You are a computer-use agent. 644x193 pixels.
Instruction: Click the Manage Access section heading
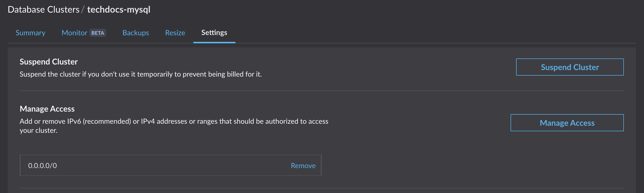coord(47,109)
